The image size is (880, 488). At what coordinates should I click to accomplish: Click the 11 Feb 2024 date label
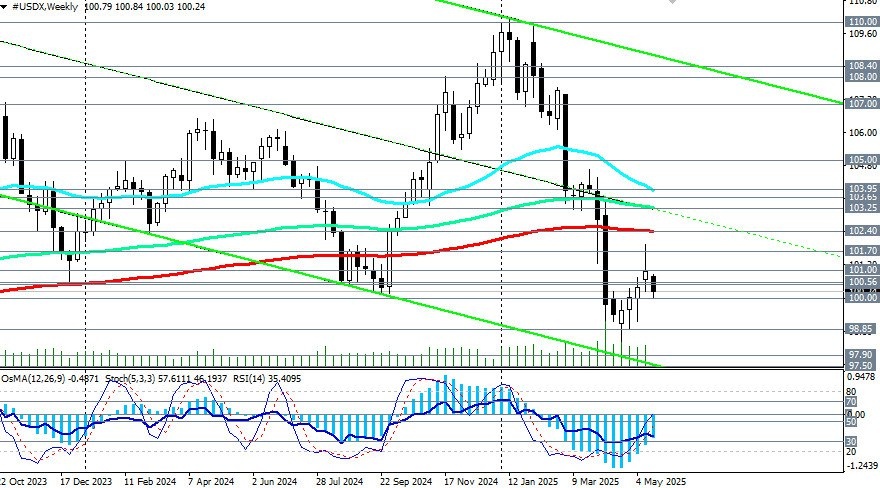coord(150,481)
